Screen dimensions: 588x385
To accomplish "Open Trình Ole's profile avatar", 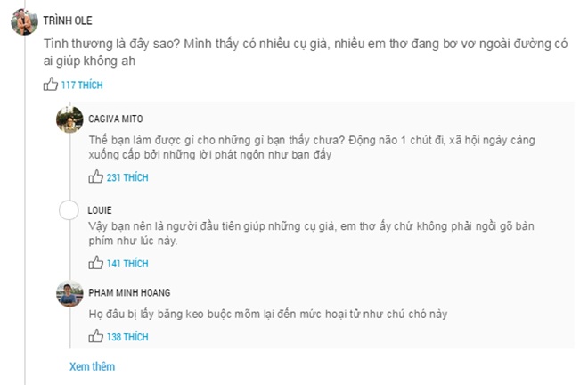I will [24, 21].
